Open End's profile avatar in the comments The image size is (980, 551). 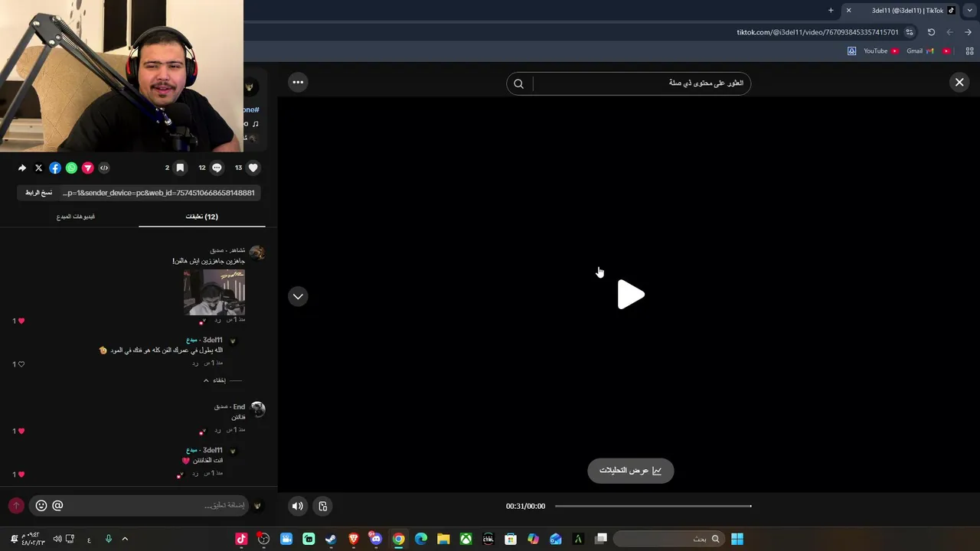258,409
